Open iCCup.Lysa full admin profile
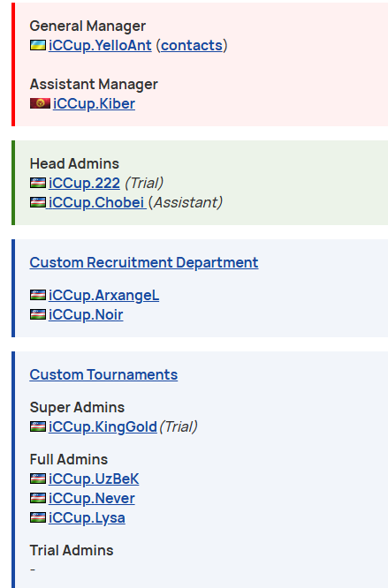This screenshot has width=388, height=588. point(87,518)
